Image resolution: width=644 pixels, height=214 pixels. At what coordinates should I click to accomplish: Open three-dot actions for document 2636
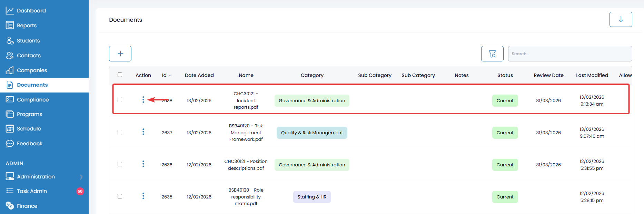[143, 164]
